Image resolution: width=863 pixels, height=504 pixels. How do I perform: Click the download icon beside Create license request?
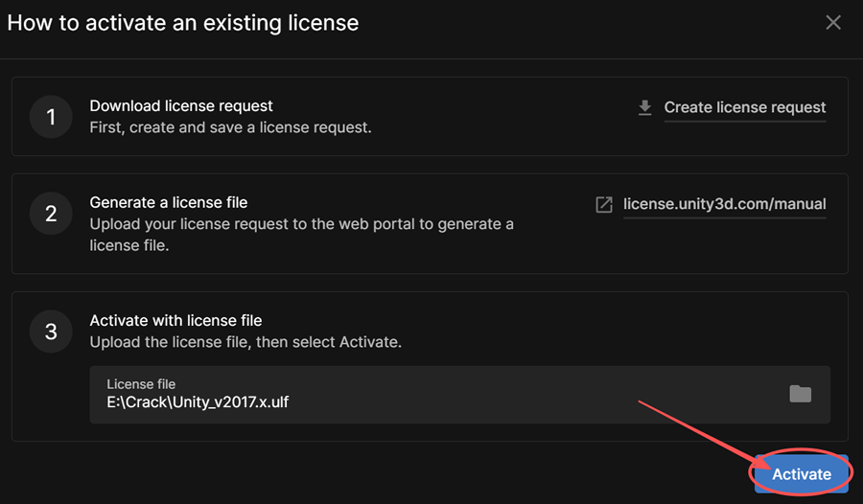(644, 107)
